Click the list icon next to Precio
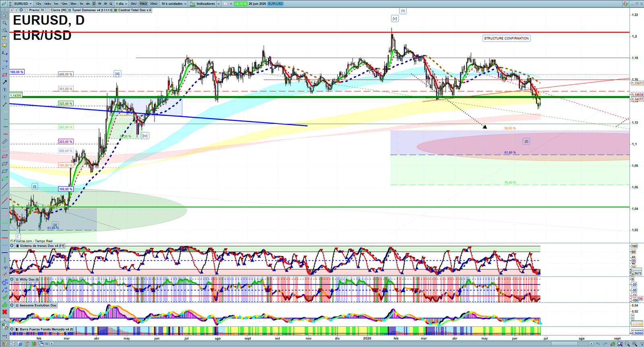Screen dimensions: 644x347 (x=43, y=10)
